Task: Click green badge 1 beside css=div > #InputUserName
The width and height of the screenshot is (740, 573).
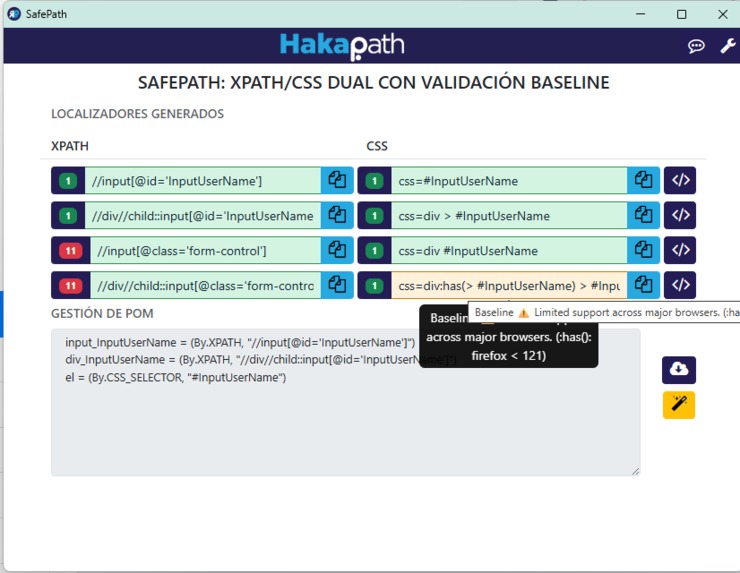Action: 375,216
